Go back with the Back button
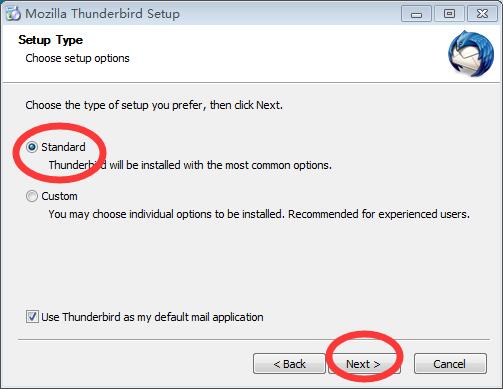 point(289,364)
